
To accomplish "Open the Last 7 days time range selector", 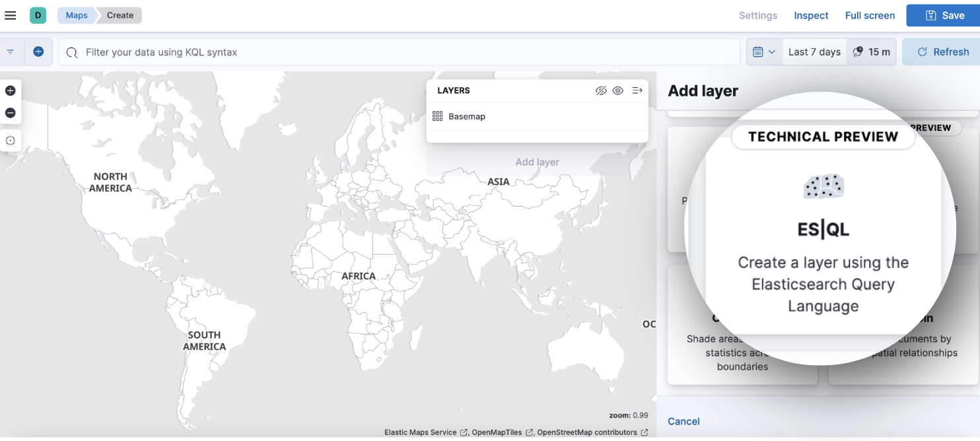I will 814,51.
